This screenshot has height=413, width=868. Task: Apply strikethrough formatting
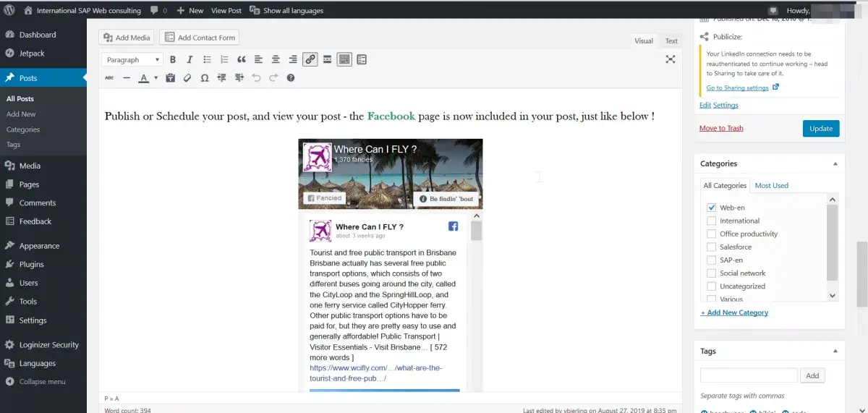[109, 77]
